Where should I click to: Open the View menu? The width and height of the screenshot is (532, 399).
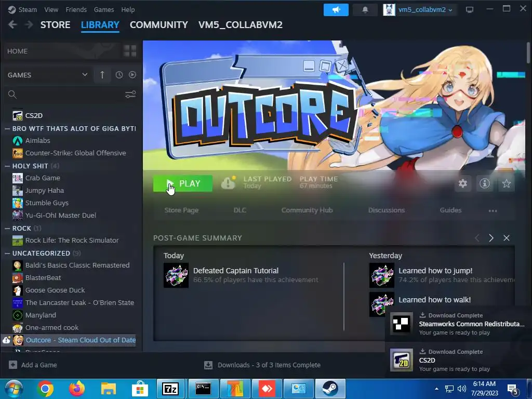[x=51, y=9]
